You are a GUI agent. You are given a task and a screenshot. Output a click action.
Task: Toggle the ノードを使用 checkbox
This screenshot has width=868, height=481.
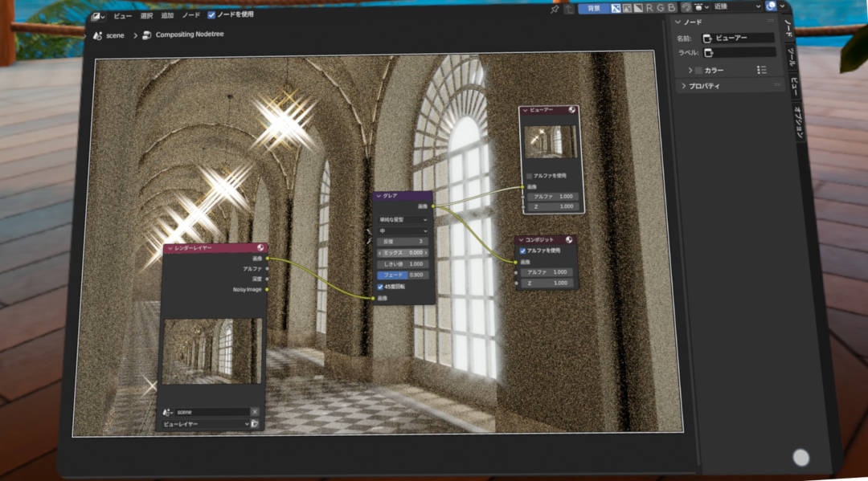[211, 15]
